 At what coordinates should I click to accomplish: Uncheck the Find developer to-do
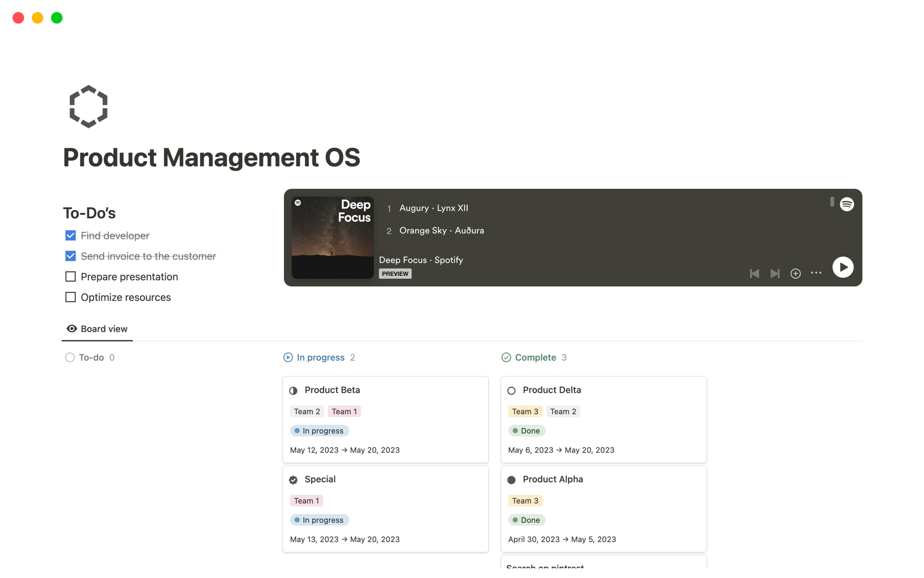[70, 235]
